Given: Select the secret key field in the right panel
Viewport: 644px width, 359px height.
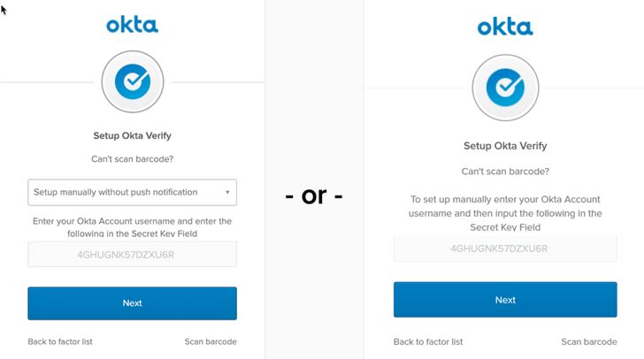Looking at the screenshot, I should pyautogui.click(x=505, y=248).
